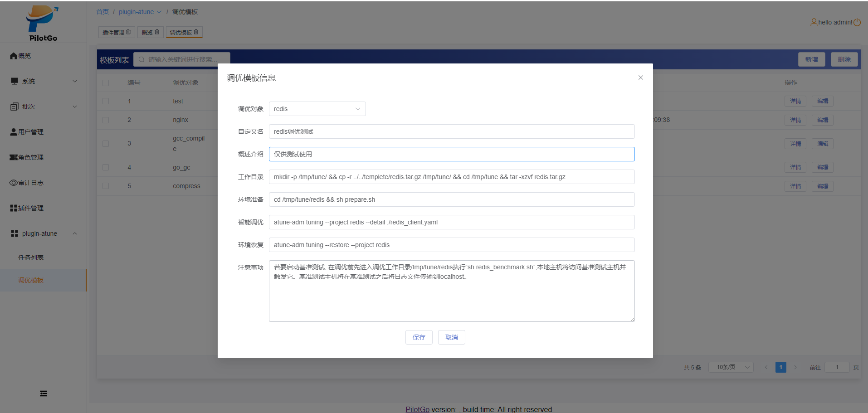Check the checkbox for the nginx row
This screenshot has height=413, width=868.
pos(106,120)
